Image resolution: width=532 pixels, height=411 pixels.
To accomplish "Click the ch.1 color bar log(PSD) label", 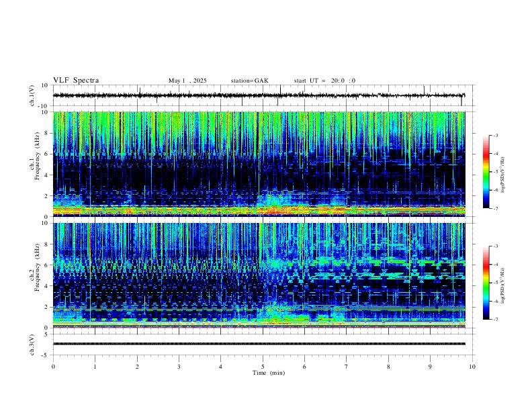I will [503, 175].
